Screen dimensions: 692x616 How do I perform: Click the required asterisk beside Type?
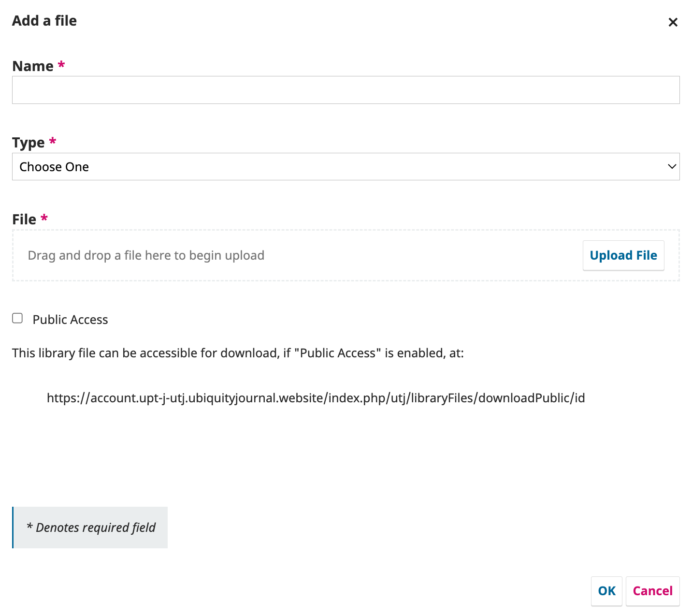(53, 141)
